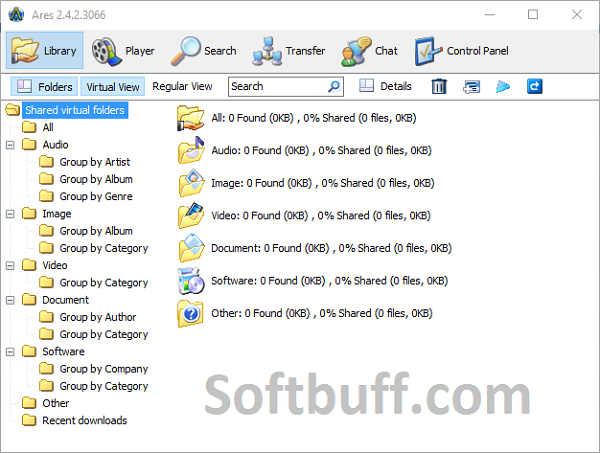This screenshot has height=453, width=600.
Task: Select Group by Category under Image
Action: coord(104,248)
